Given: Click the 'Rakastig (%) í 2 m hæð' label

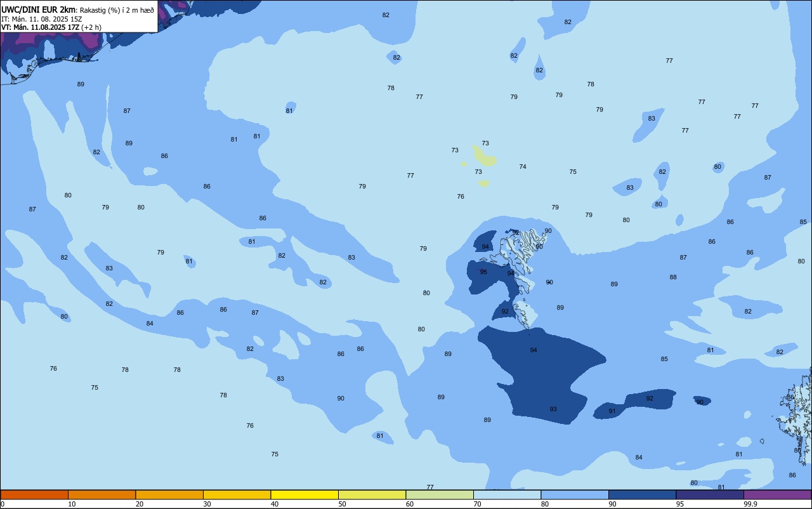Looking at the screenshot, I should tap(117, 10).
